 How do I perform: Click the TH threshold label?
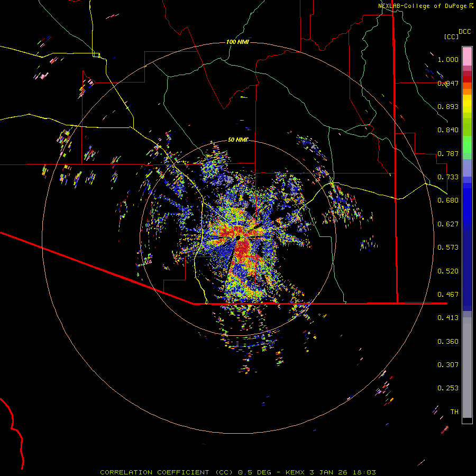point(454,412)
